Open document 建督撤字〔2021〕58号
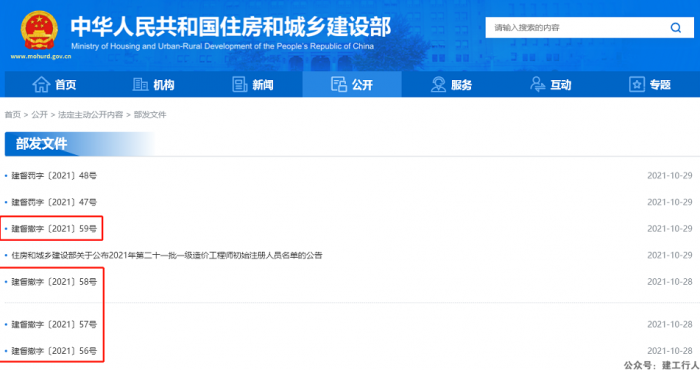This screenshot has width=700, height=370. [x=54, y=282]
